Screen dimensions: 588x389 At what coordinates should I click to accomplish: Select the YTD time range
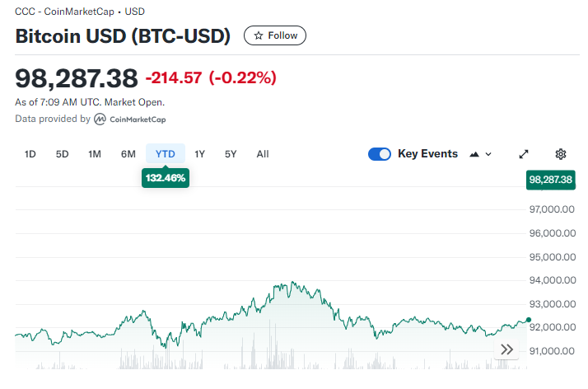coord(166,154)
